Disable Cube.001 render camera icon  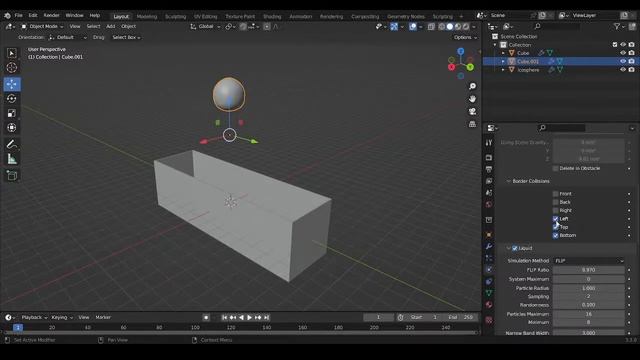(x=632, y=61)
